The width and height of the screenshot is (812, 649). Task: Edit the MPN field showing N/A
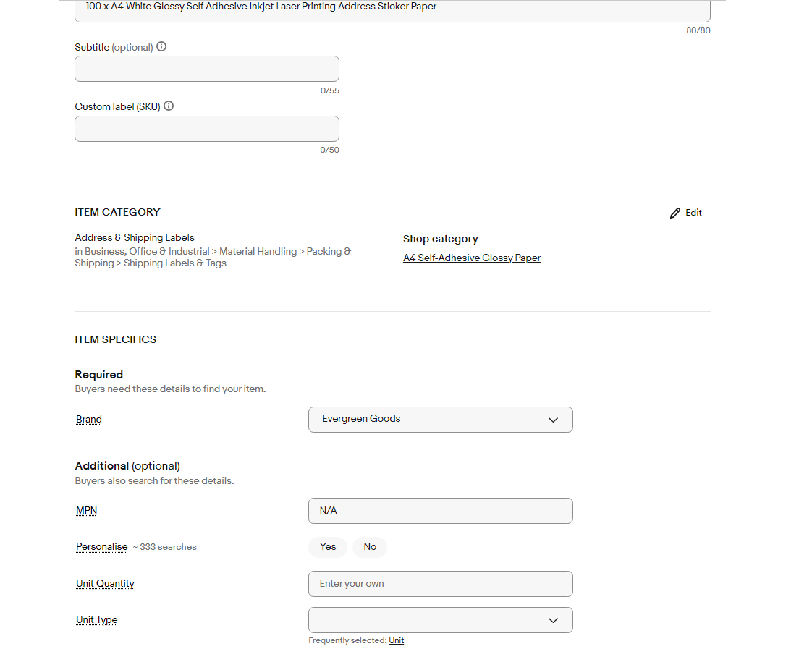[x=441, y=511]
